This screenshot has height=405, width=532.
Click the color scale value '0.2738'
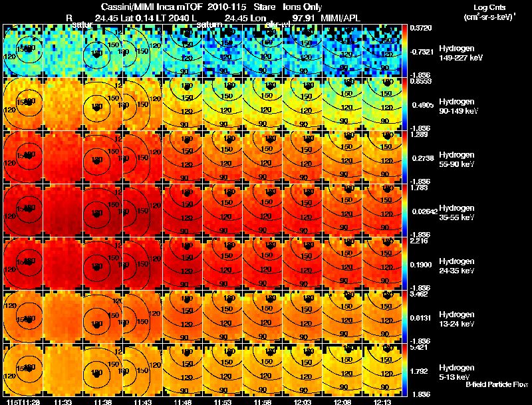click(x=422, y=158)
